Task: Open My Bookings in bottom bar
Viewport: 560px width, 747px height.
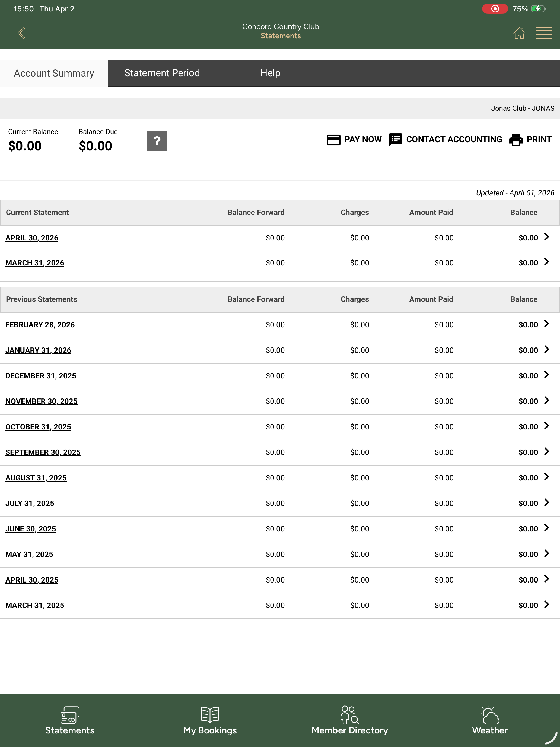Action: click(x=210, y=720)
